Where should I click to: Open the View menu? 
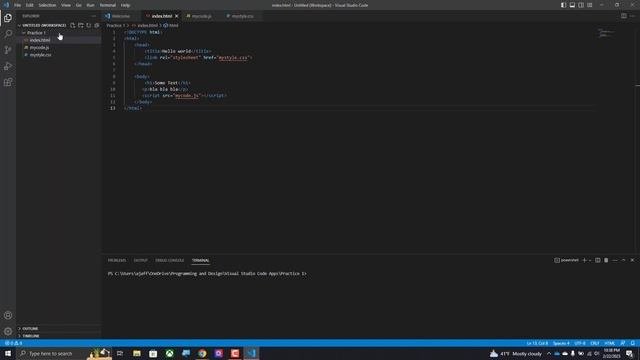(66, 5)
